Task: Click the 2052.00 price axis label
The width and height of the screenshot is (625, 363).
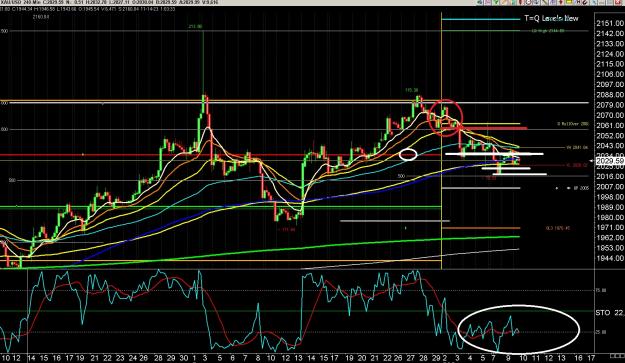Action: pyautogui.click(x=610, y=136)
